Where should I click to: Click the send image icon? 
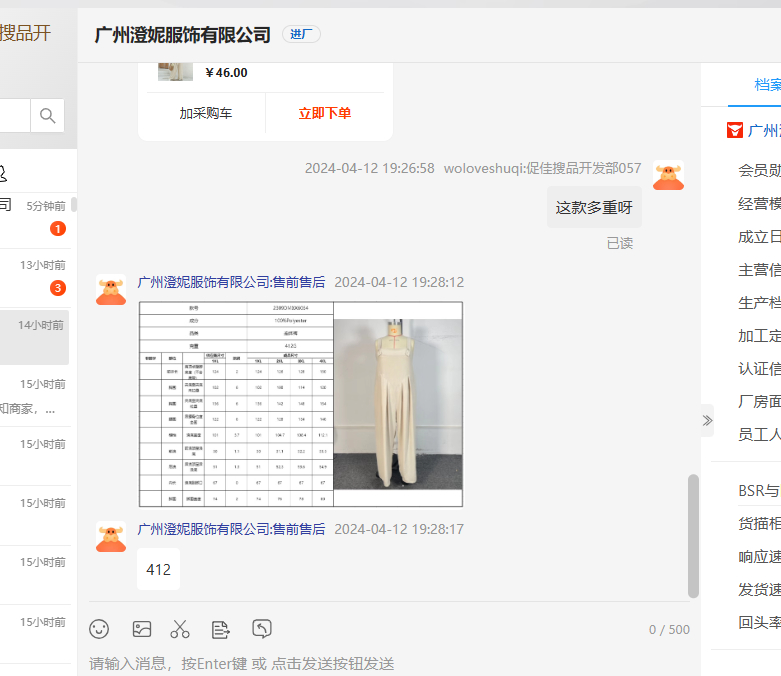coord(142,629)
